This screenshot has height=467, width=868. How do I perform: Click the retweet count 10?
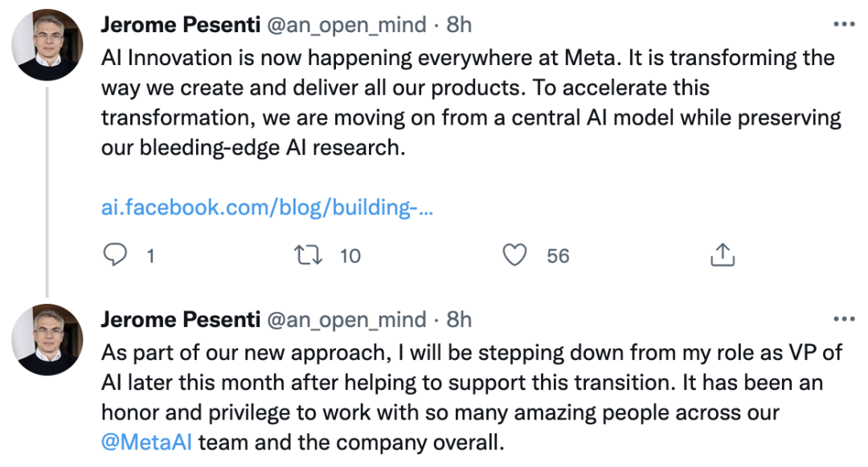pyautogui.click(x=350, y=256)
